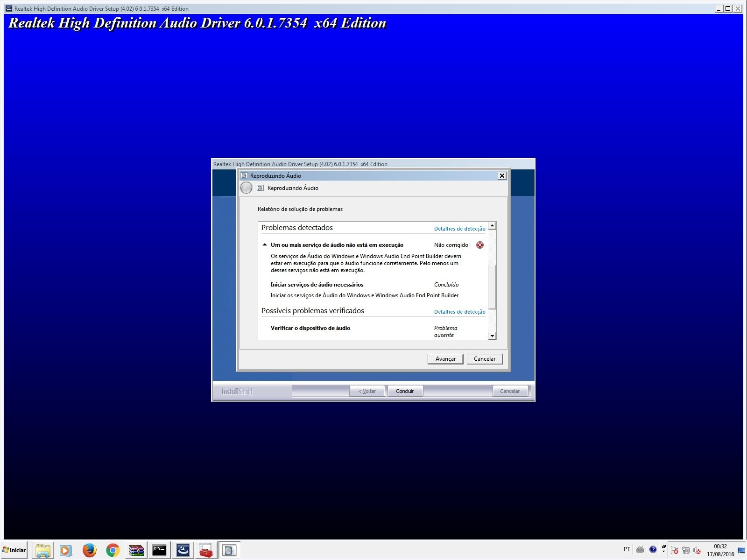This screenshot has width=747, height=560.
Task: Close the Realtek setup main window
Action: click(x=738, y=8)
